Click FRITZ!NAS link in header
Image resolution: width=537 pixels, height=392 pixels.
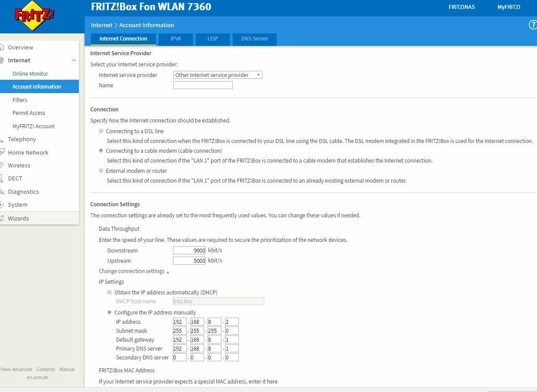(462, 7)
